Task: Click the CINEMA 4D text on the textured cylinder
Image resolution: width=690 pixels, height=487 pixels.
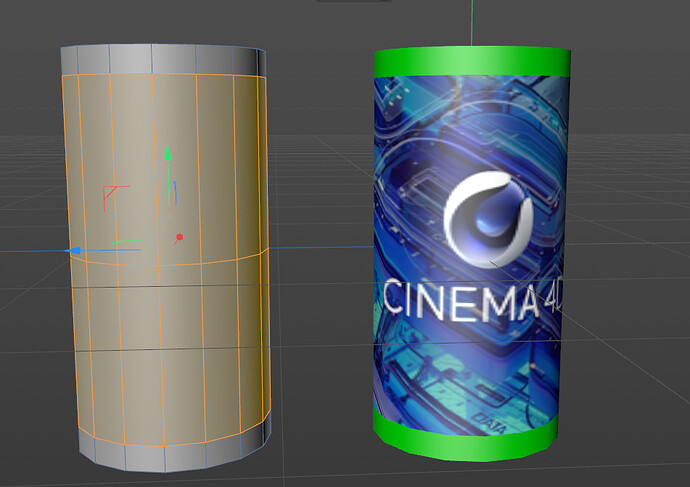Action: point(473,300)
